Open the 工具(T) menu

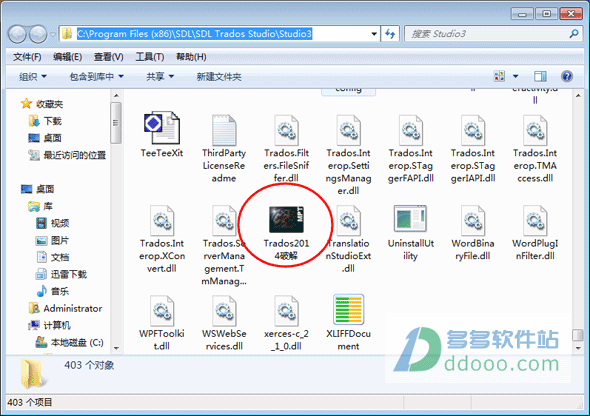point(149,57)
